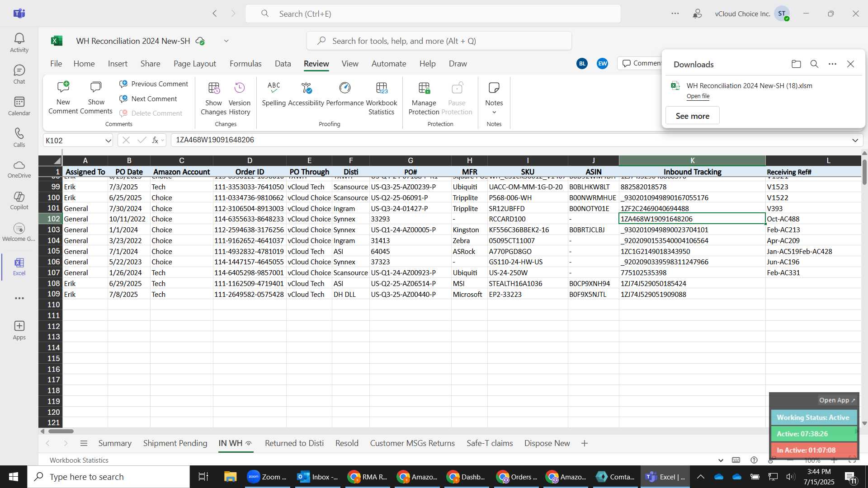The image size is (868, 488).
Task: Open the Activity feed in Teams sidebar
Action: [x=19, y=43]
